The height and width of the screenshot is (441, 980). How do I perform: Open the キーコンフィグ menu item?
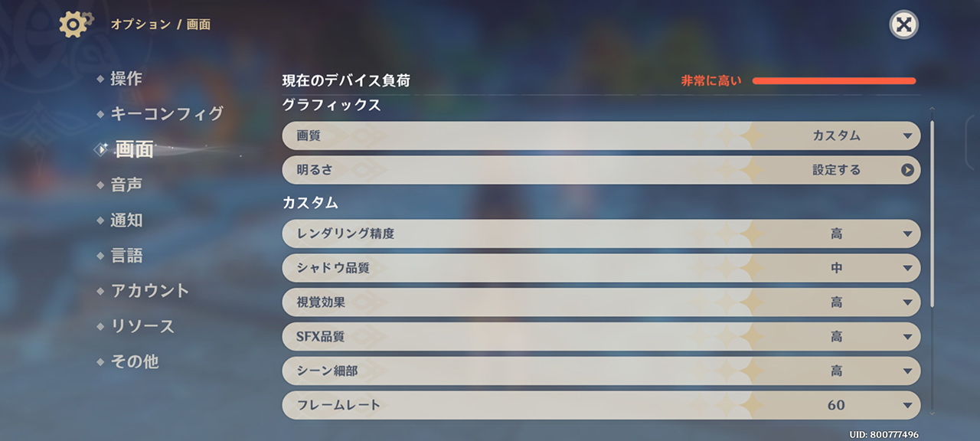click(x=167, y=114)
